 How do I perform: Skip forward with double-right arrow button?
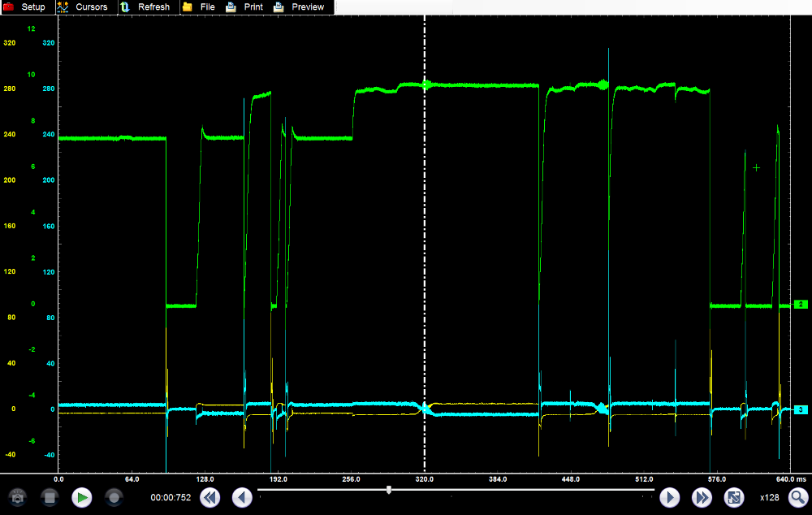point(702,497)
